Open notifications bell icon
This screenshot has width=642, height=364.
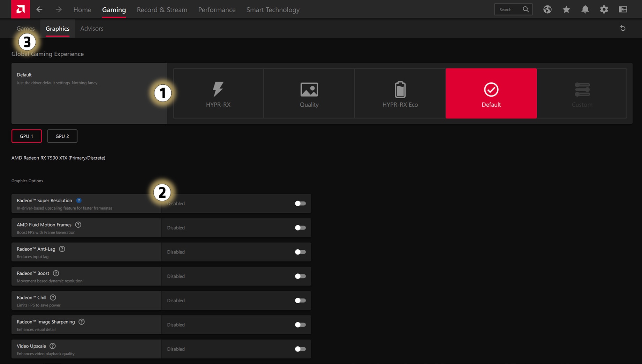click(x=585, y=9)
